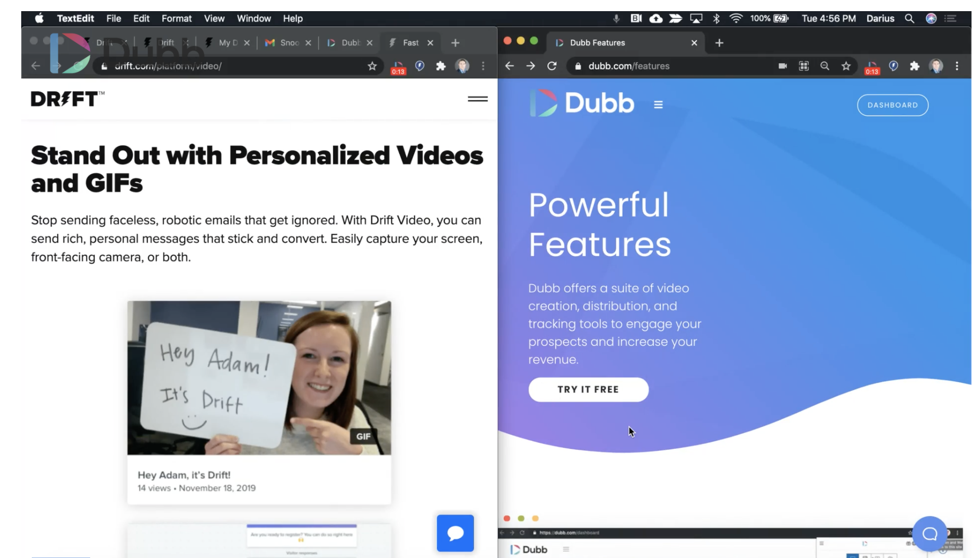Screen dimensions: 980x558
Task: Click the "Hey Adam, it's Drift!" title
Action: [x=184, y=475]
